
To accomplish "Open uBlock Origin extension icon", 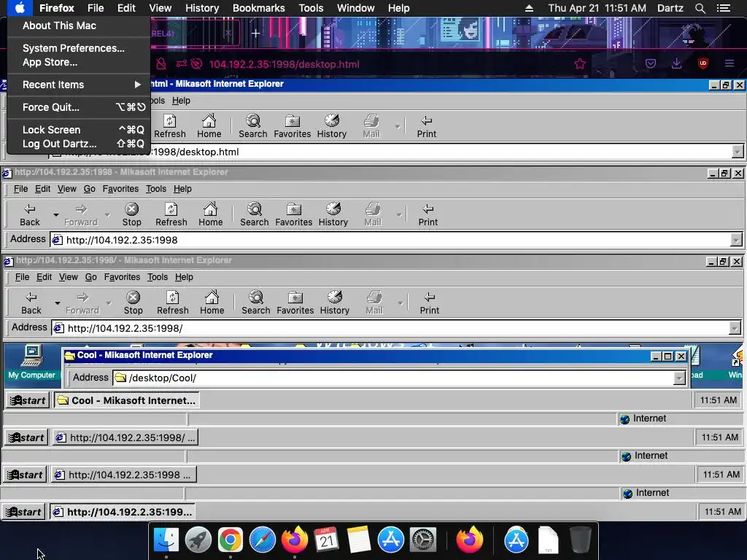I will click(703, 63).
